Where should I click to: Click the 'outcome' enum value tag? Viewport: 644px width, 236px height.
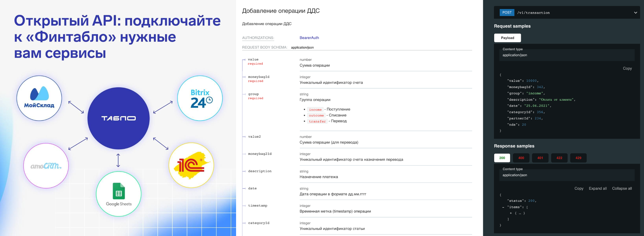(316, 115)
